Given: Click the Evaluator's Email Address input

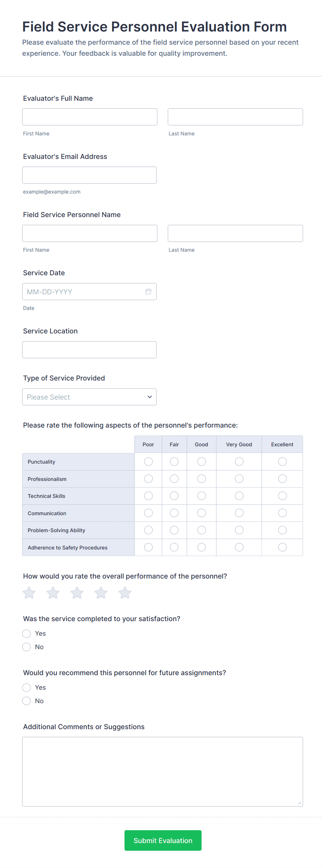Looking at the screenshot, I should [x=89, y=175].
